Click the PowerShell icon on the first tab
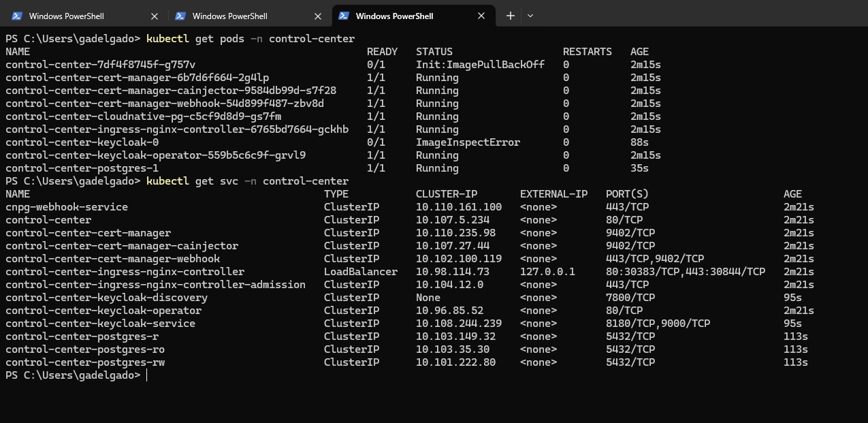Screen dimensions: 868x423 click(x=16, y=16)
